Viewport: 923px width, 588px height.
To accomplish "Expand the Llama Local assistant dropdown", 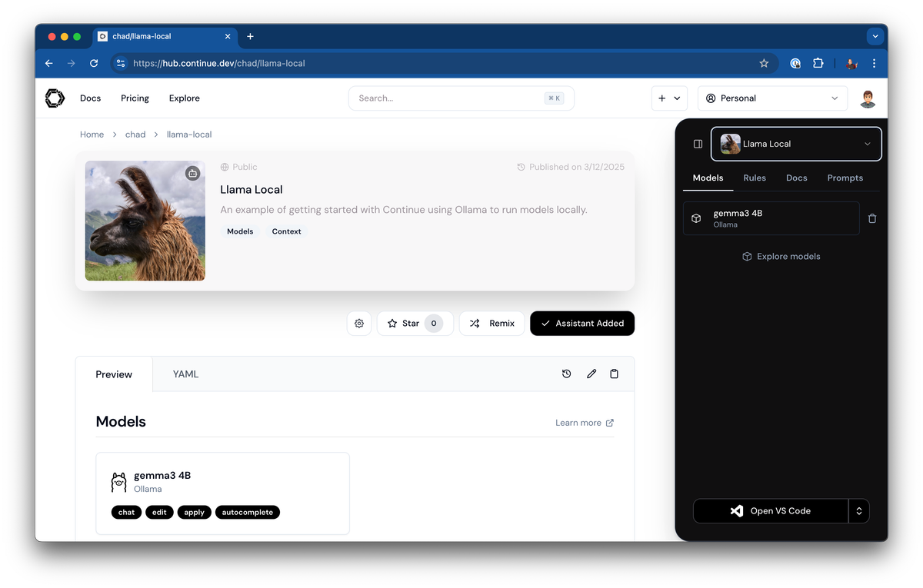I will coord(867,144).
